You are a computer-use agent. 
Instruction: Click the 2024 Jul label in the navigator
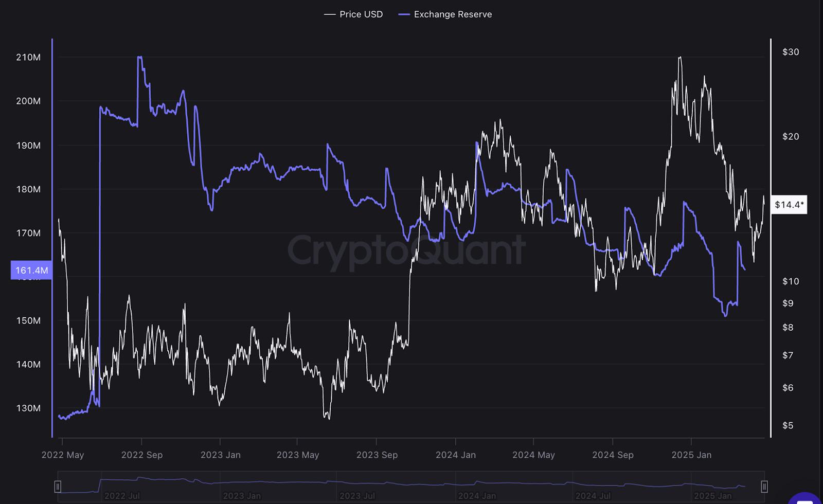593,496
